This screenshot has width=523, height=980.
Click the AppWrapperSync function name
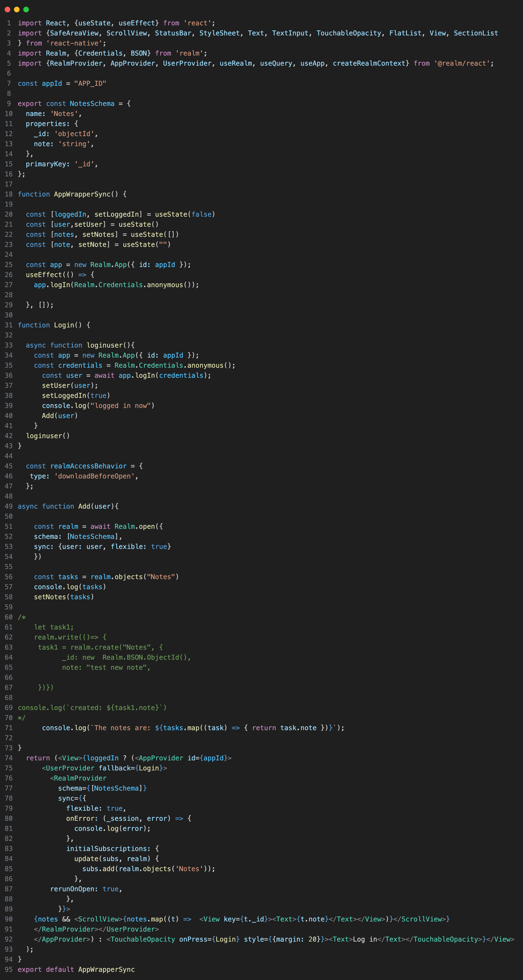81,194
